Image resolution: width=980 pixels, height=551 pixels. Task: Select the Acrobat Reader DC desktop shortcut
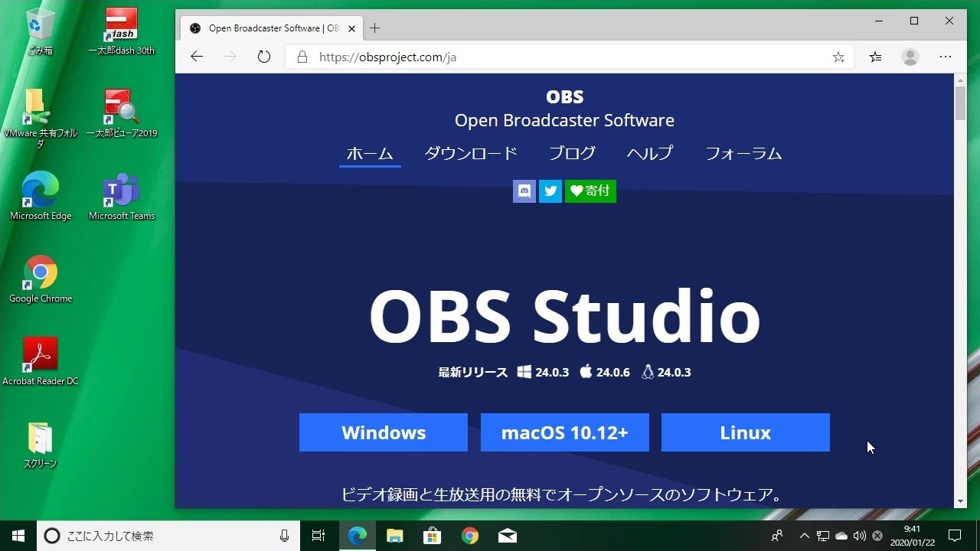pyautogui.click(x=40, y=362)
